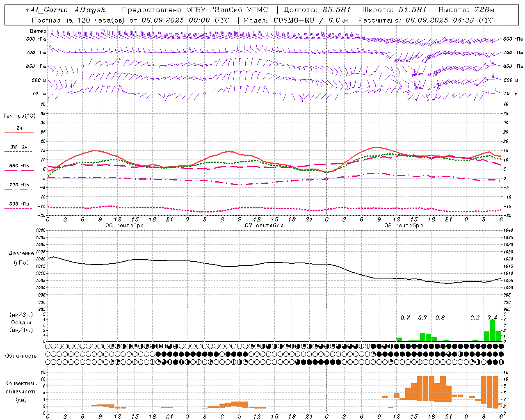Click the date label '07 сентября'
Screen dimensions: 525x420
point(264,226)
